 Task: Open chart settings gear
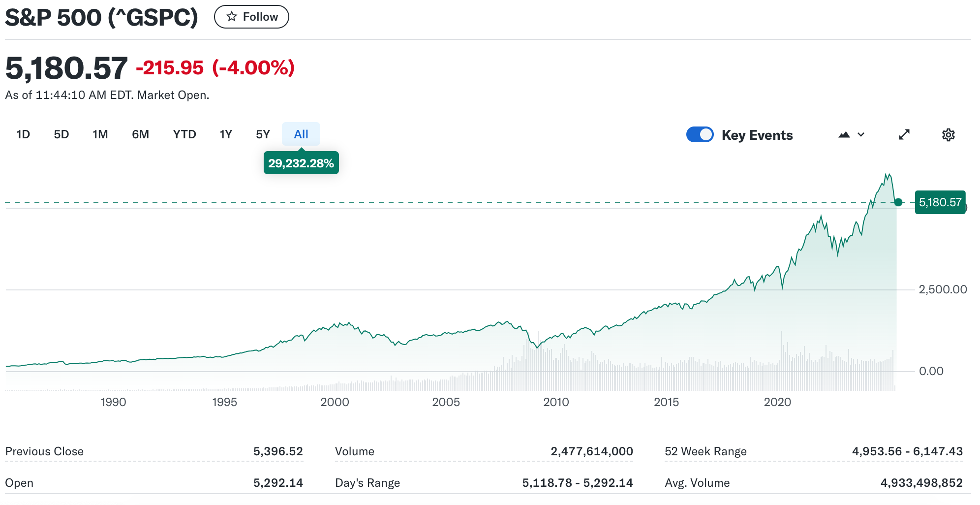(x=949, y=134)
